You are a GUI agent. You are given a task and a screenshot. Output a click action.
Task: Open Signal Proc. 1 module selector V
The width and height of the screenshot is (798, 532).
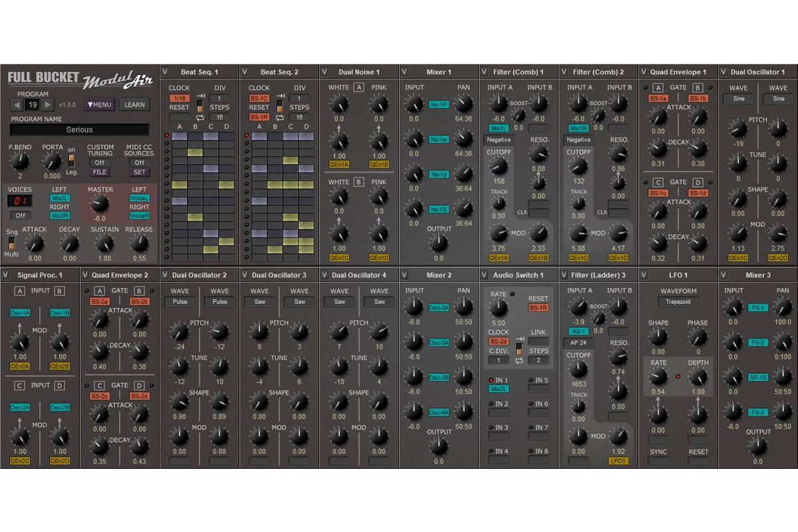coord(5,275)
